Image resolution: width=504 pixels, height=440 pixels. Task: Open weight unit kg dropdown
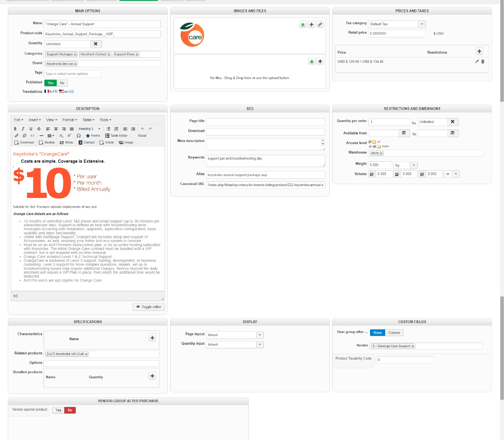point(414,165)
